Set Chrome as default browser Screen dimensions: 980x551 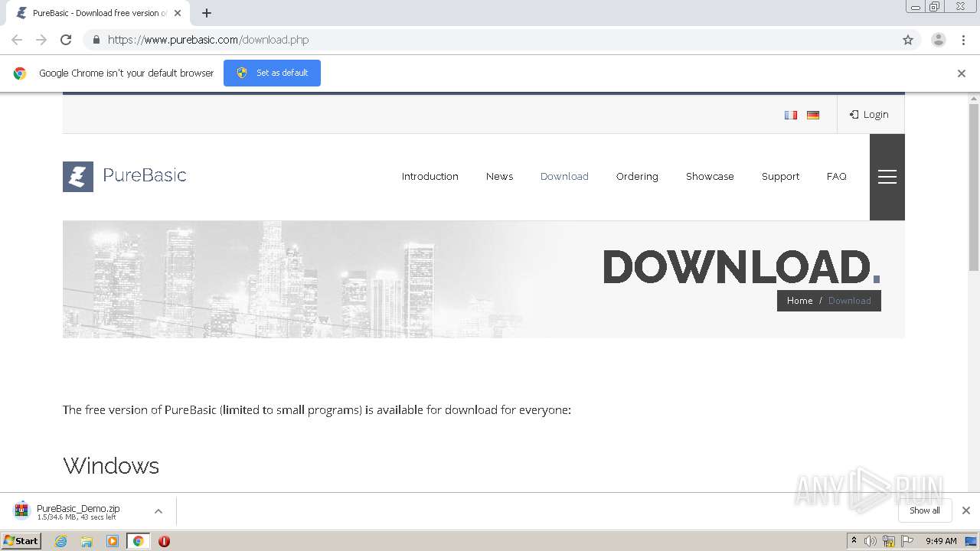click(272, 73)
